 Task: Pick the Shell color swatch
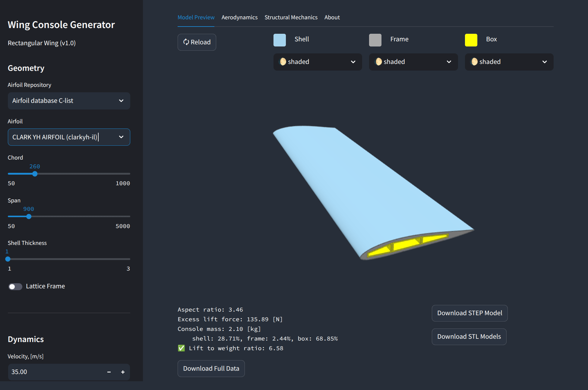click(280, 40)
